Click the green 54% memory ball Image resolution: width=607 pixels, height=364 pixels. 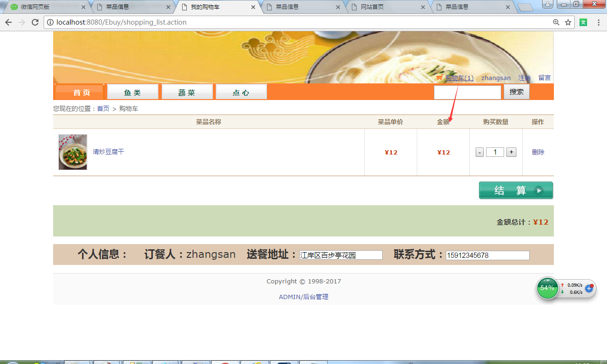coord(547,288)
